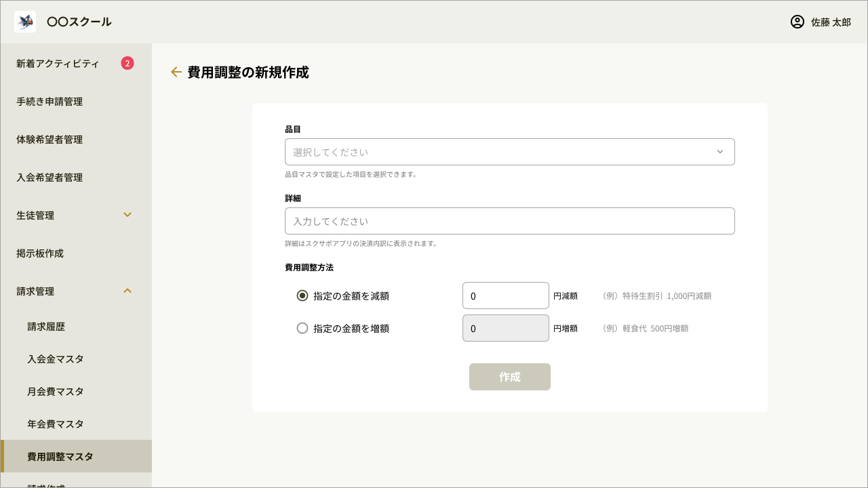Open the 品目 dropdown
Image resolution: width=868 pixels, height=488 pixels.
click(x=510, y=152)
